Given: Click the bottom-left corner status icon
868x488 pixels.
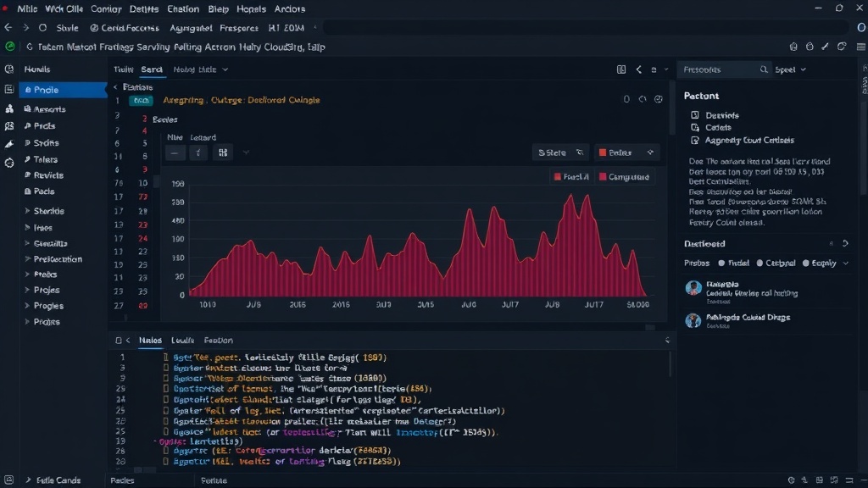Looking at the screenshot, I should [8, 480].
